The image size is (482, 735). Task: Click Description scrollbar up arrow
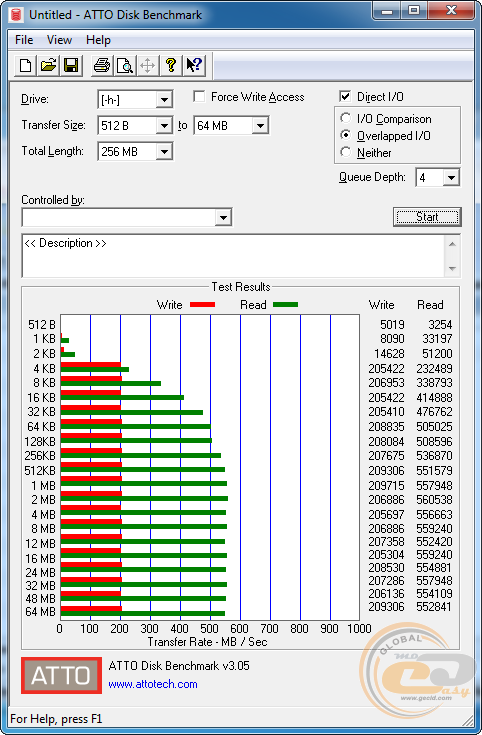(x=452, y=244)
